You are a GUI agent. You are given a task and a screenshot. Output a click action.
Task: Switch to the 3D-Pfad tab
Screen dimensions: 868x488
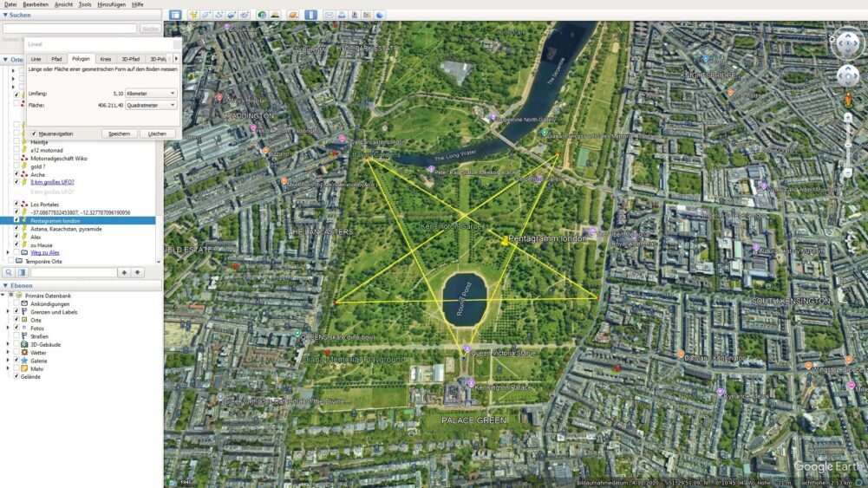131,59
